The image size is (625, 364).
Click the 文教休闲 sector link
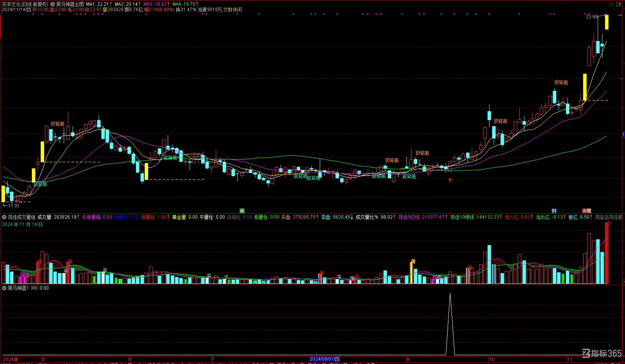pos(233,10)
